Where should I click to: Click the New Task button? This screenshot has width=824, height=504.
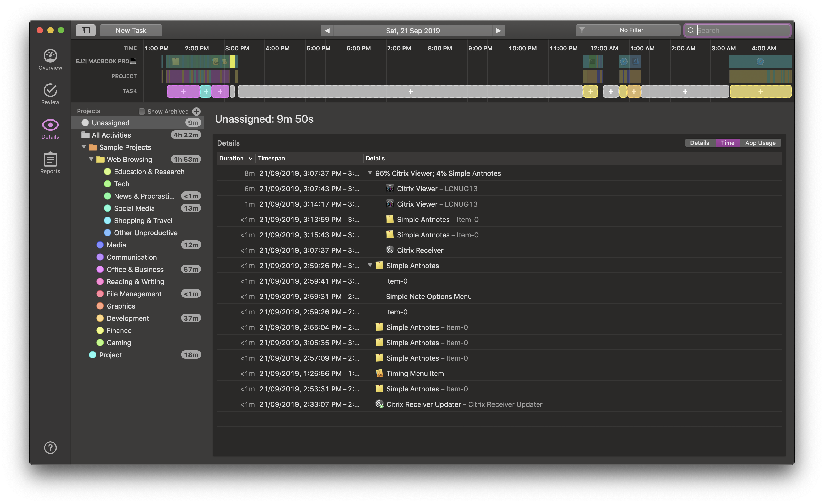[131, 31]
